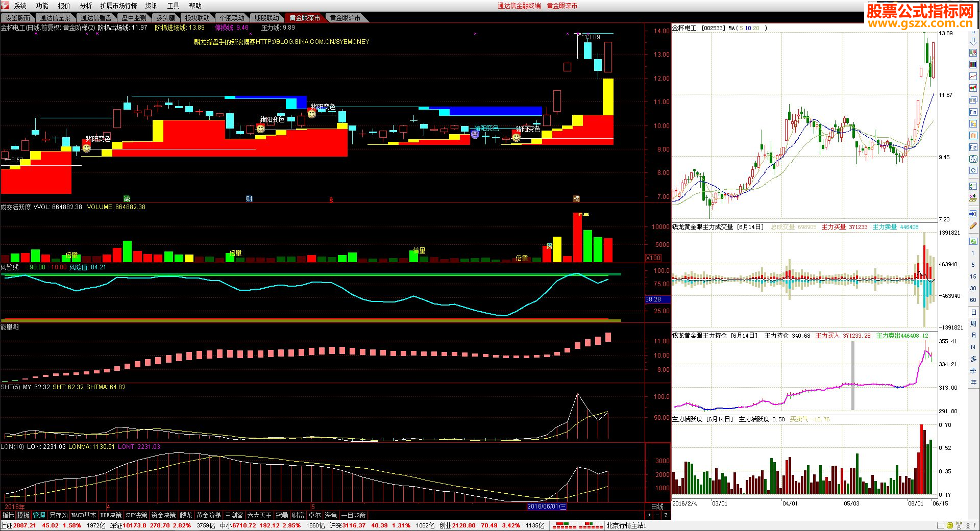The width and height of the screenshot is (980, 531).
Task: Click the exclamation mark status icon
Action: tap(975, 525)
